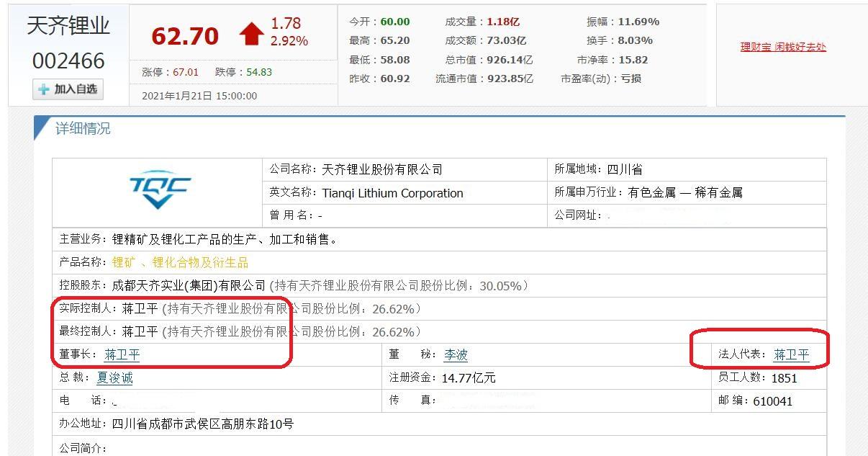Click the 公司网址 label
Screen dimensions: 868x456
point(578,215)
